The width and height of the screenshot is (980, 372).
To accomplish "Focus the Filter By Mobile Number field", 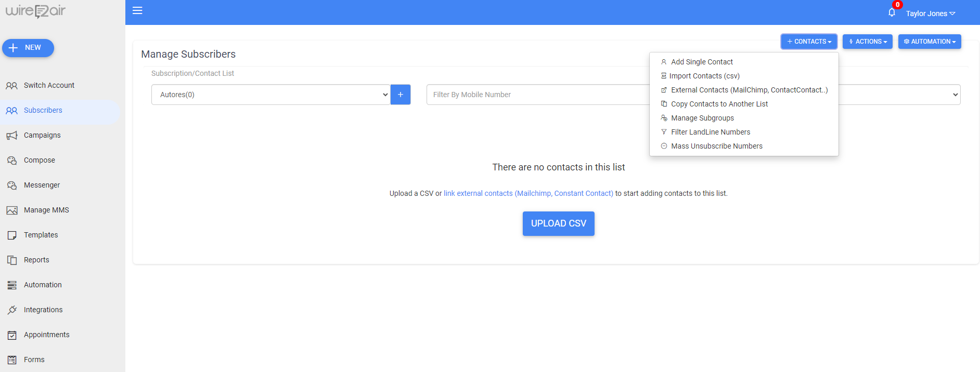I will pyautogui.click(x=538, y=95).
